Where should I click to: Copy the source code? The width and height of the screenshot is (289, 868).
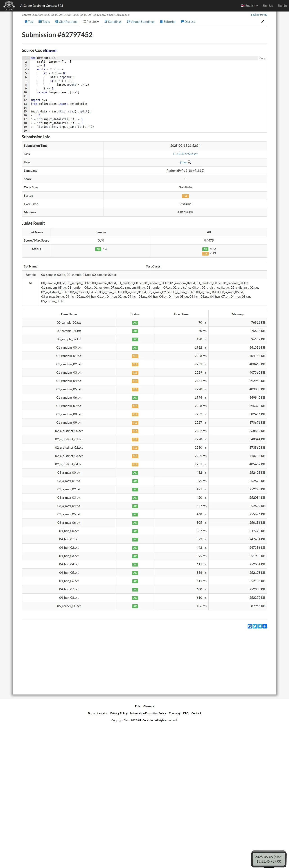click(x=262, y=58)
